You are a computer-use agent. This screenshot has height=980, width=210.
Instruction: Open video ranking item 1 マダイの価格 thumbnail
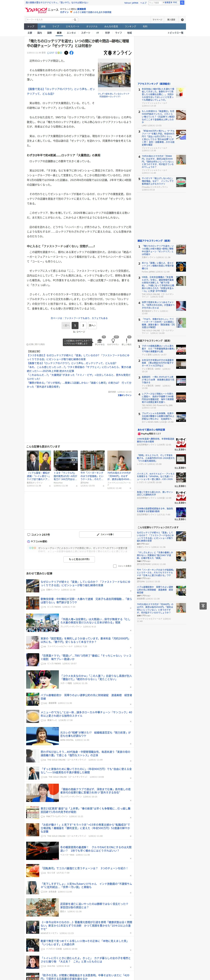[181, 350]
